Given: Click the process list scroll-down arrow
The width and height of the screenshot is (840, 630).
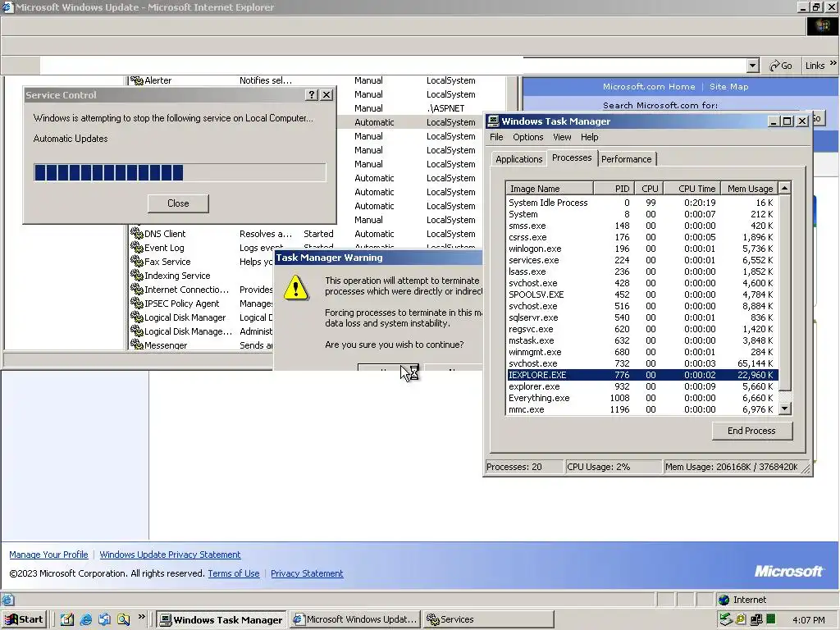Looking at the screenshot, I should pyautogui.click(x=785, y=409).
